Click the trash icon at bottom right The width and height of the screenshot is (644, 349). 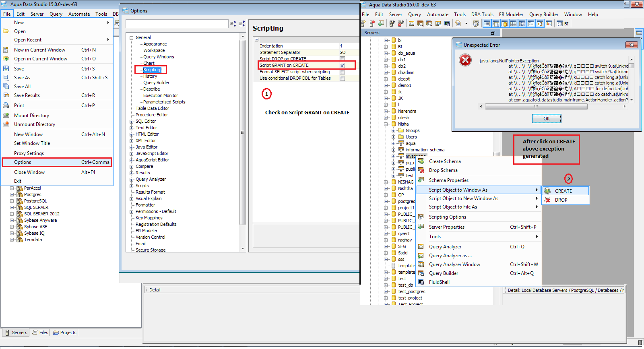pyautogui.click(x=640, y=342)
